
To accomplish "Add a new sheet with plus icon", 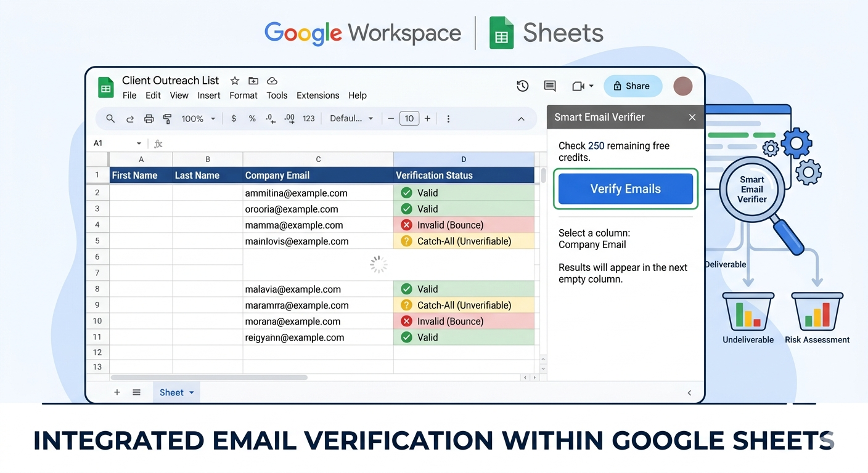I will [117, 392].
